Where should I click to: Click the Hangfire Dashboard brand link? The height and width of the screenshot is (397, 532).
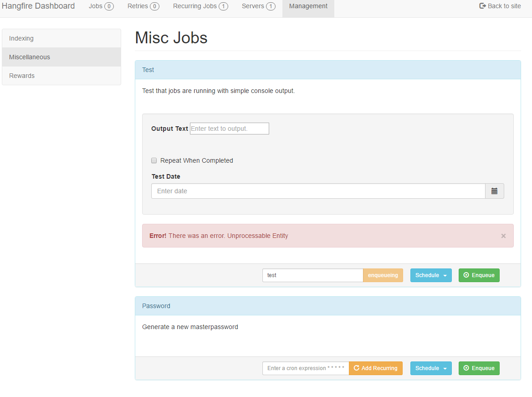click(38, 6)
